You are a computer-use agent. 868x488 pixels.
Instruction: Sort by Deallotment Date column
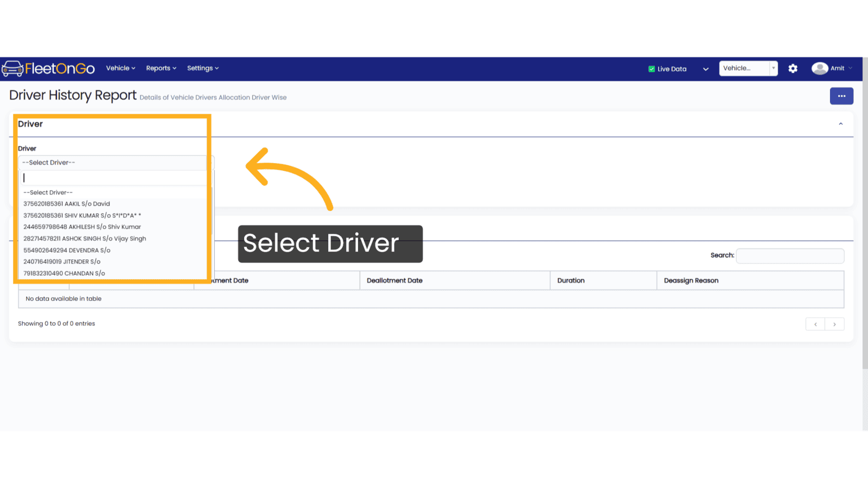pos(455,280)
